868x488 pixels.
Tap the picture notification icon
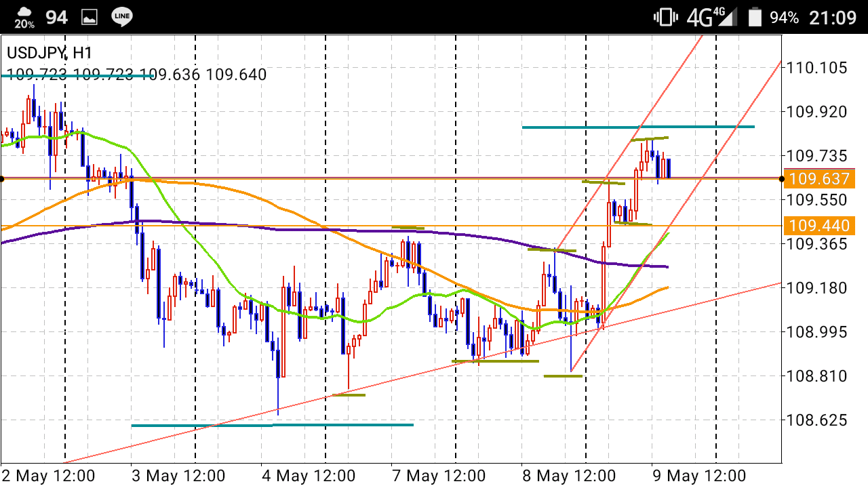[x=89, y=18]
